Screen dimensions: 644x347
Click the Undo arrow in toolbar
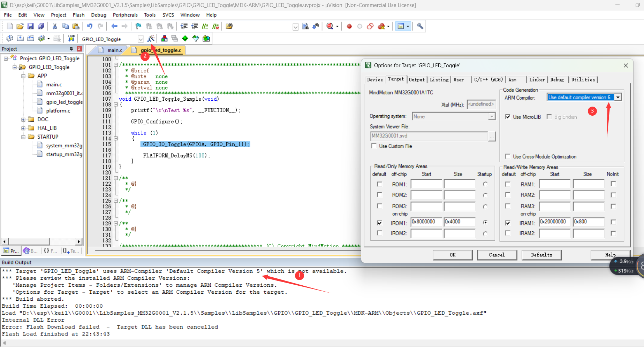point(90,26)
